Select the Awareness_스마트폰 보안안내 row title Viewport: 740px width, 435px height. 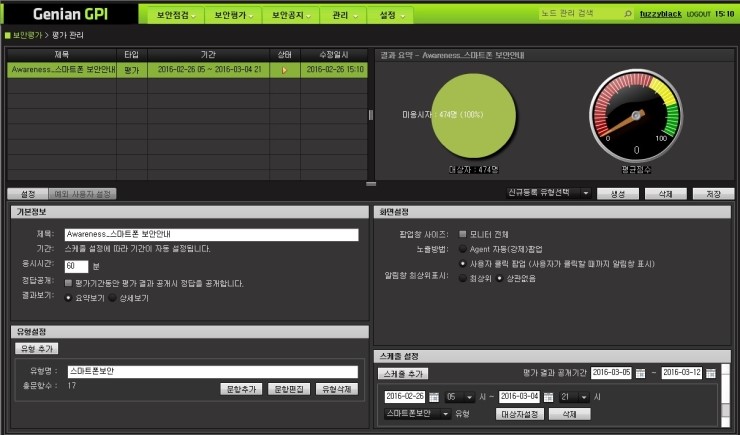tap(63, 70)
